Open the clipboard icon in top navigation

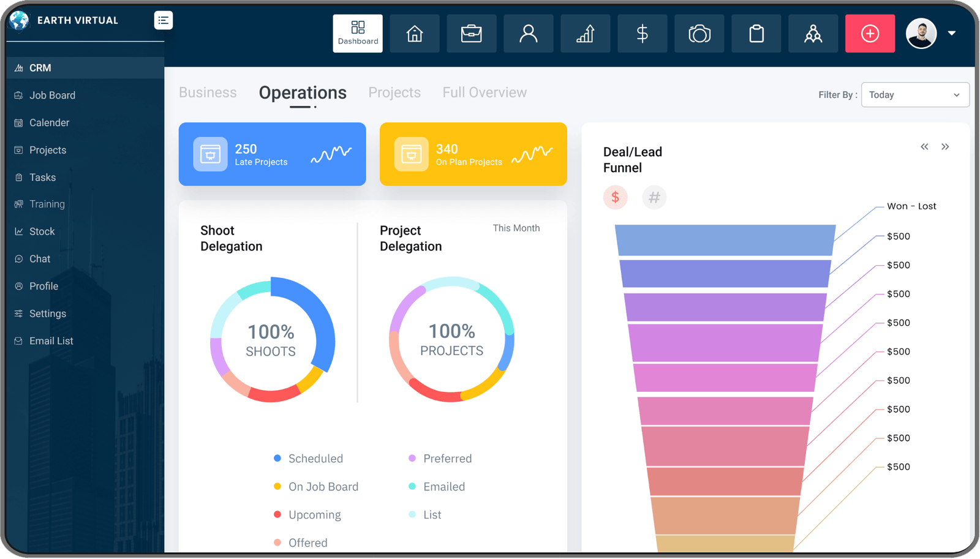coord(756,33)
